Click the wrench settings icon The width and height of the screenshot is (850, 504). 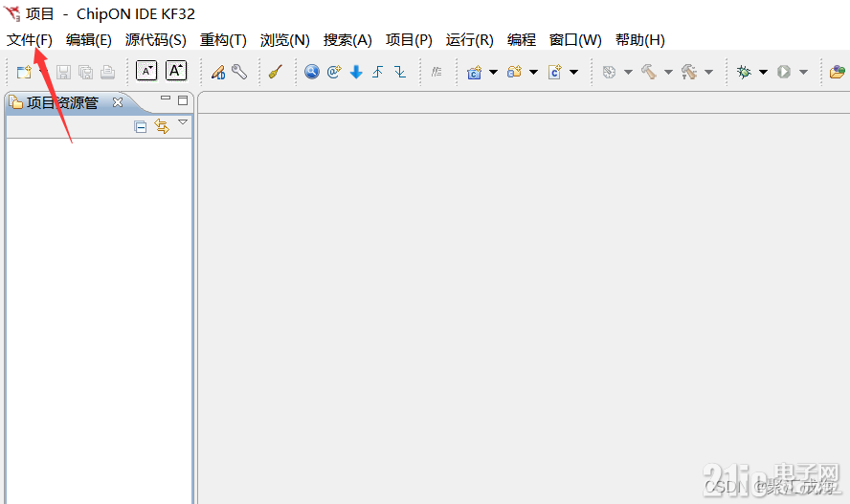239,72
